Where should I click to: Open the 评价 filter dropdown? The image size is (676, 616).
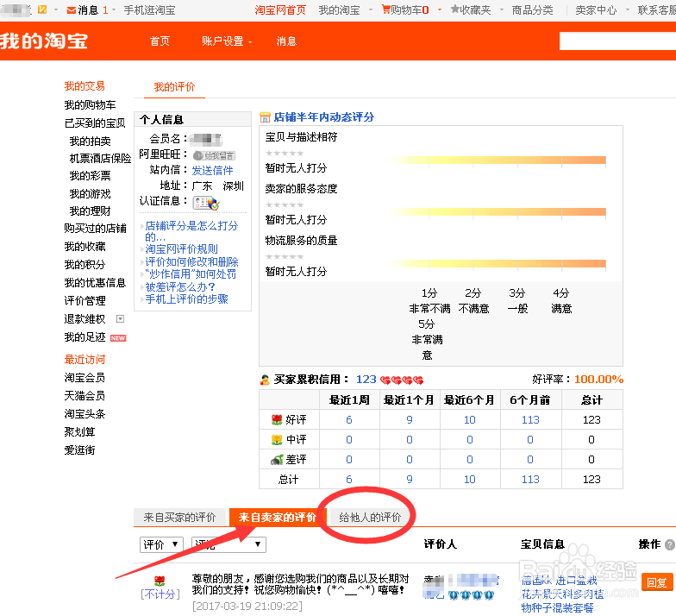pos(162,544)
